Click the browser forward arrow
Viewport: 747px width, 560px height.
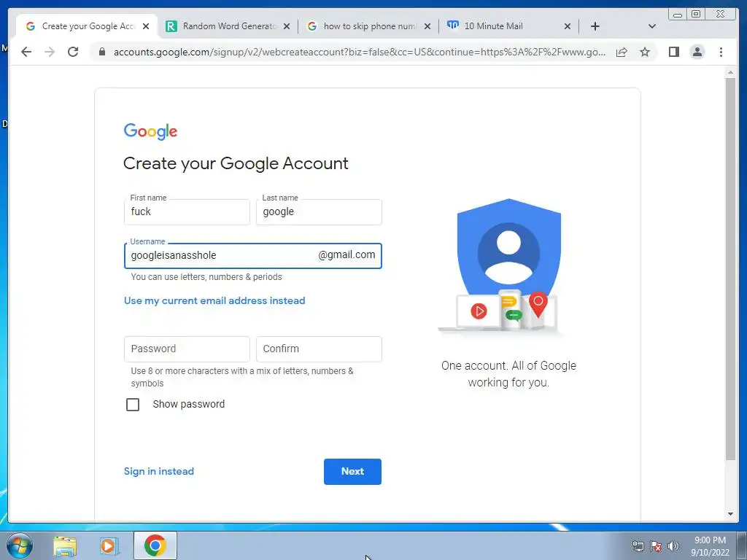[x=50, y=52]
